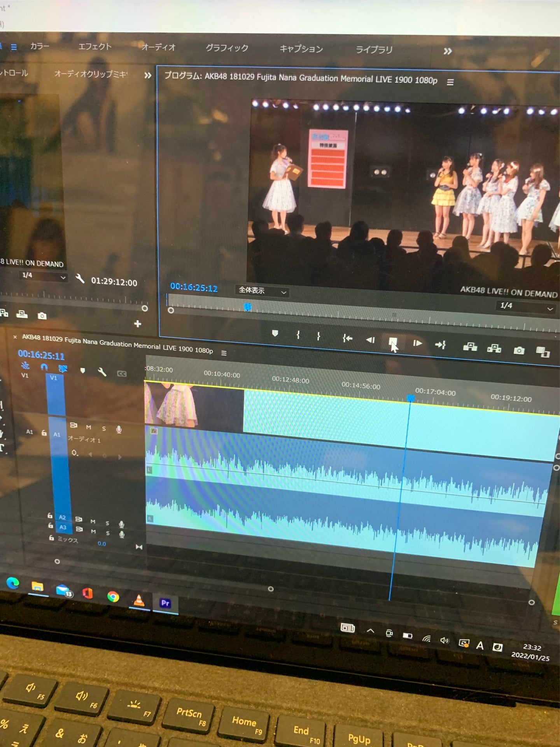
Task: Toggle A3 sync lock
Action: (79, 529)
